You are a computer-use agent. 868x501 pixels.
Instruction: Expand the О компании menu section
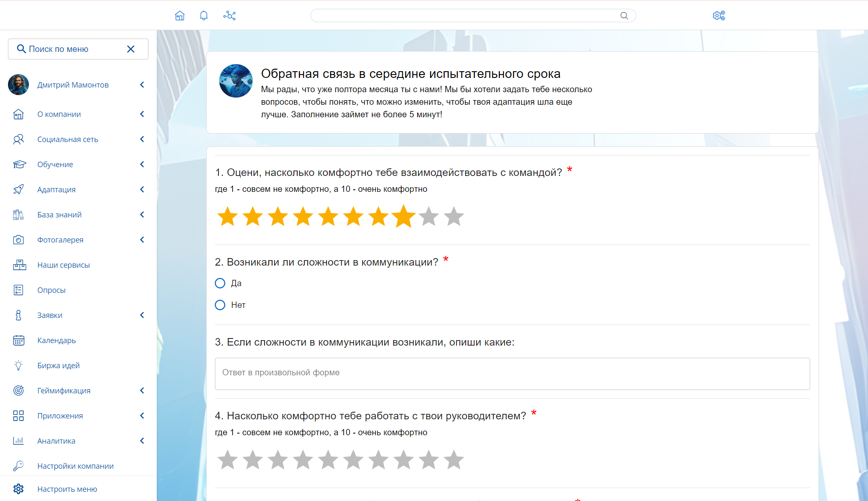coord(142,114)
